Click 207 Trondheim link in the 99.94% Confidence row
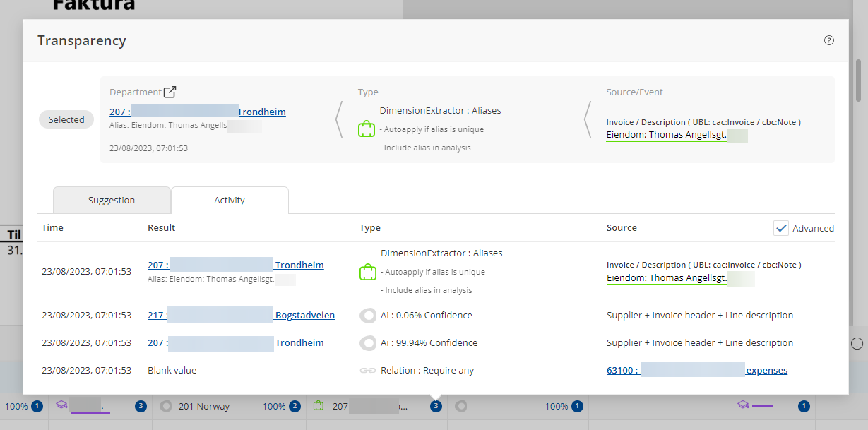 tap(235, 343)
